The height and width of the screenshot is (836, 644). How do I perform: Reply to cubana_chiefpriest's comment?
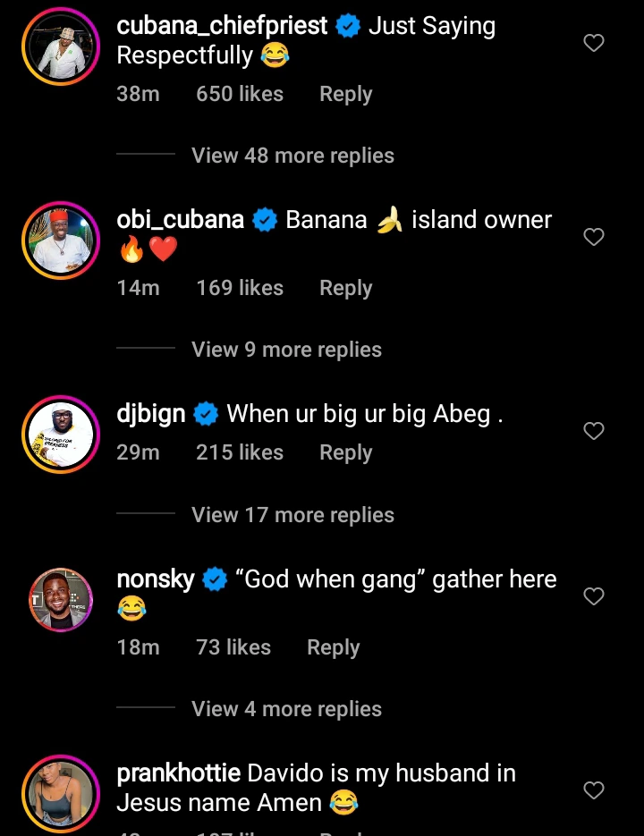(x=345, y=95)
